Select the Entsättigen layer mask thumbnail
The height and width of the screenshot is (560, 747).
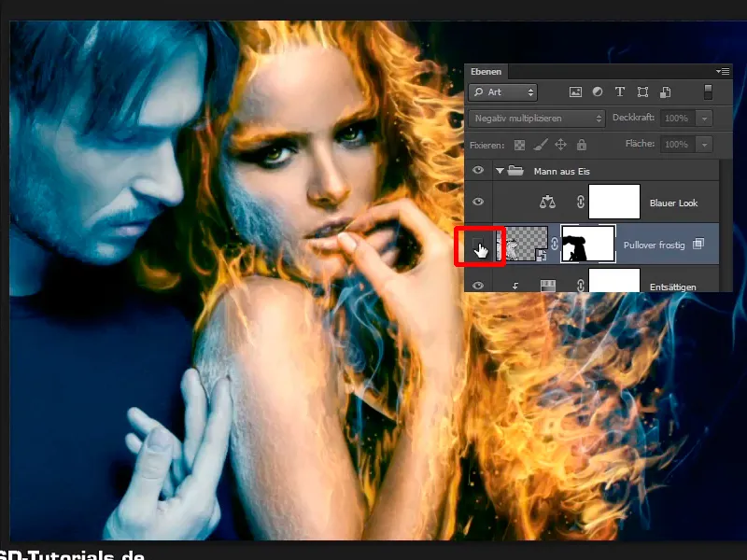(x=614, y=281)
